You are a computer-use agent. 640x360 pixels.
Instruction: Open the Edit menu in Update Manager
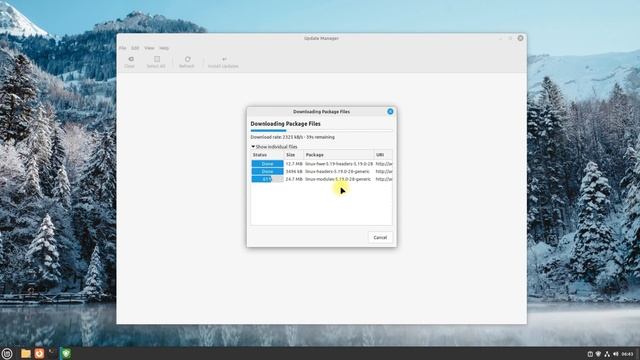135,48
